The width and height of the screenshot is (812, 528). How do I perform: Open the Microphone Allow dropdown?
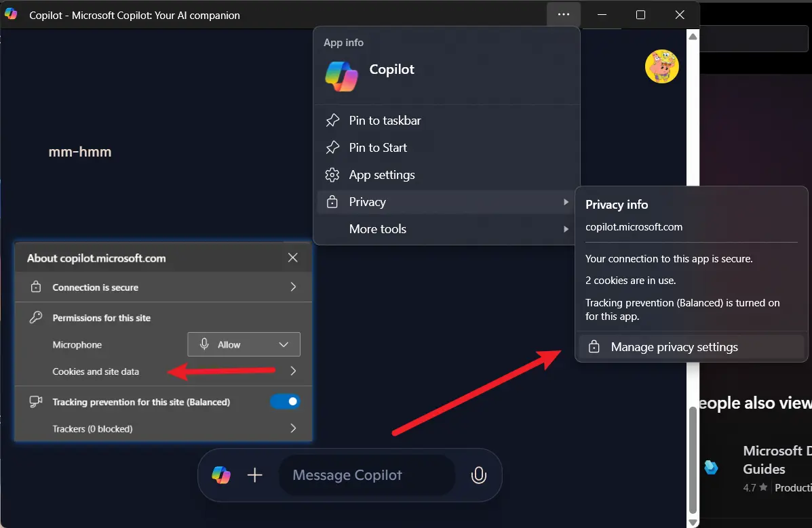244,344
